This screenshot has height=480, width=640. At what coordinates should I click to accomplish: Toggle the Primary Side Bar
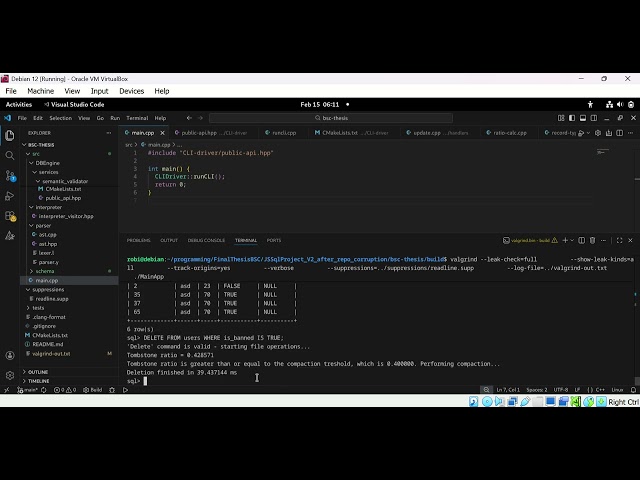572,118
